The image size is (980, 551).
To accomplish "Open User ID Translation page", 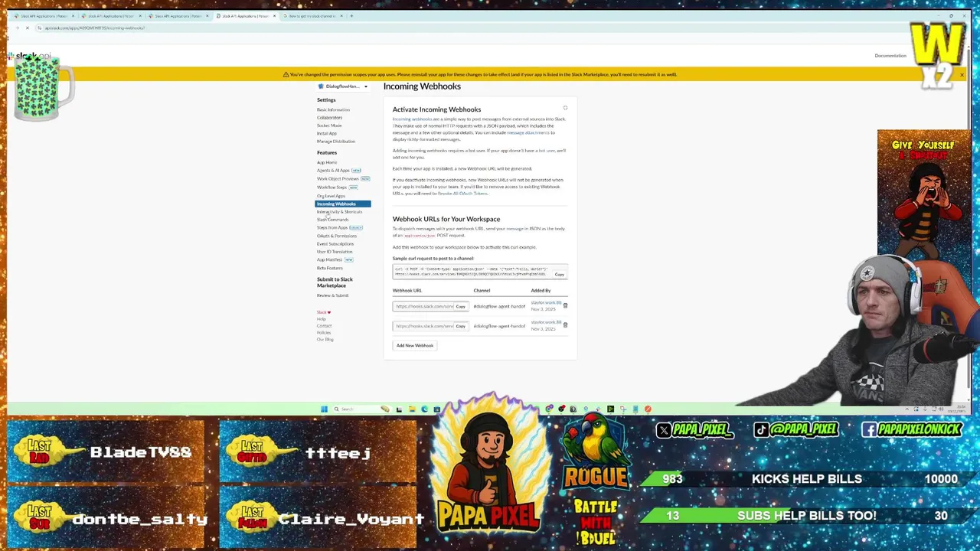I will pyautogui.click(x=335, y=252).
